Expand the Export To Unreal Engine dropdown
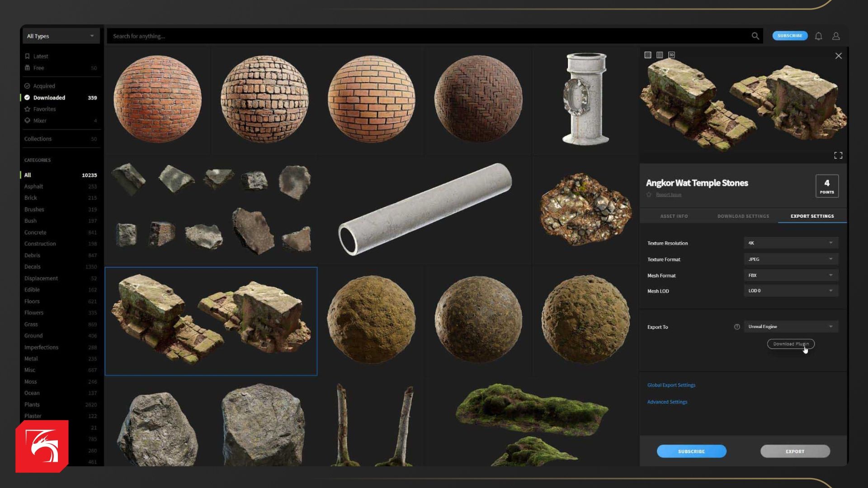This screenshot has height=488, width=868. [791, 327]
